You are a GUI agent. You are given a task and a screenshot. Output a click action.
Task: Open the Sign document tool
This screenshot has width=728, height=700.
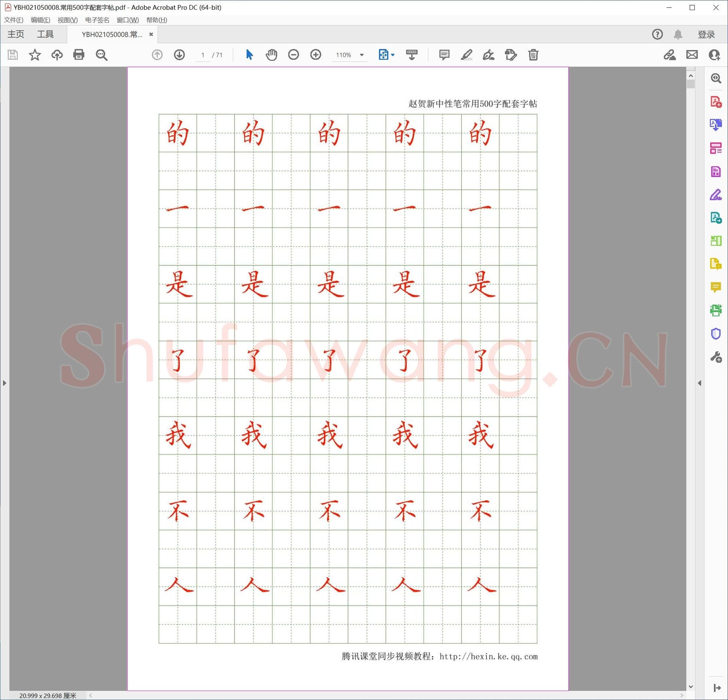(489, 55)
